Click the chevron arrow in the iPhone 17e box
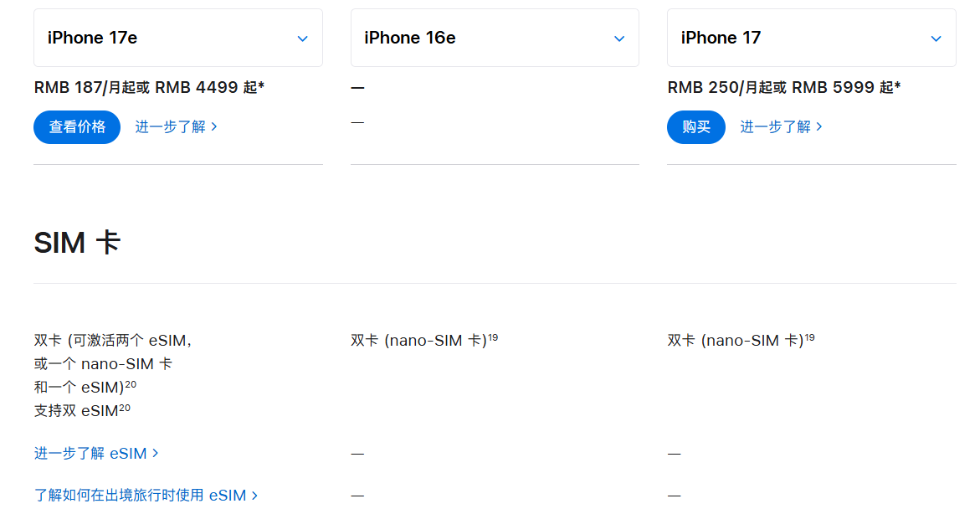 coord(303,39)
